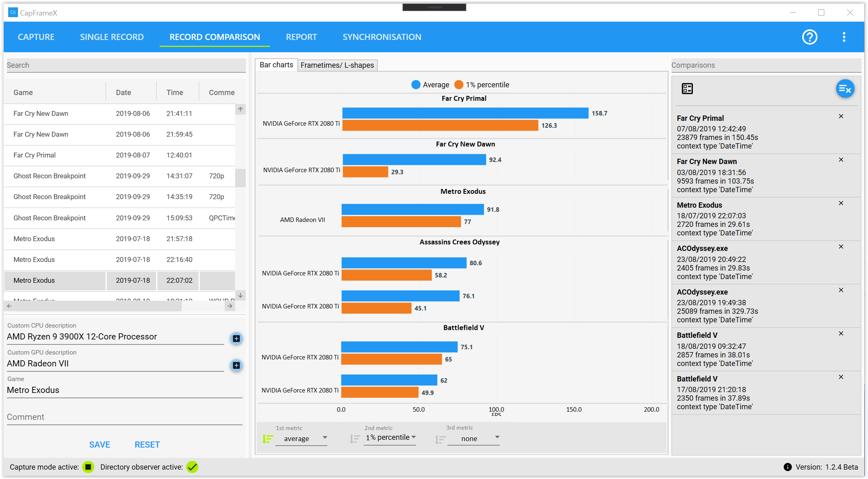Sort records by Date column header

(x=131, y=93)
